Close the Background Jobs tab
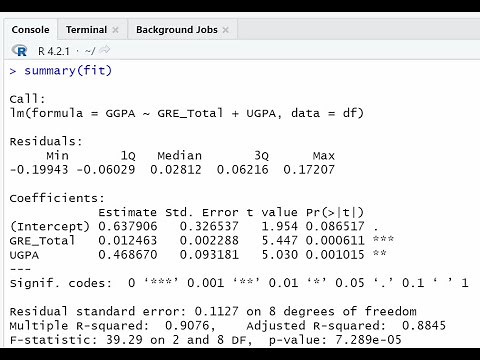This screenshot has height=360, width=480. coord(226,30)
